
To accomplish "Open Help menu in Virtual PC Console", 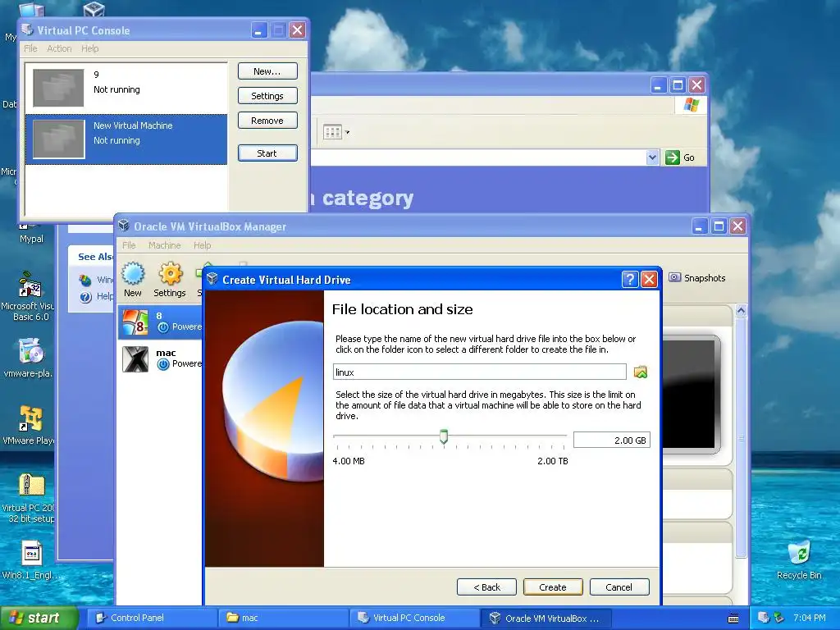I will click(90, 48).
